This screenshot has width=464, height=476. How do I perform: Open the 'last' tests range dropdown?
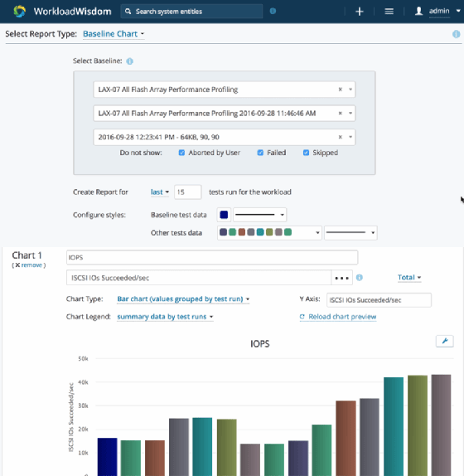[160, 192]
